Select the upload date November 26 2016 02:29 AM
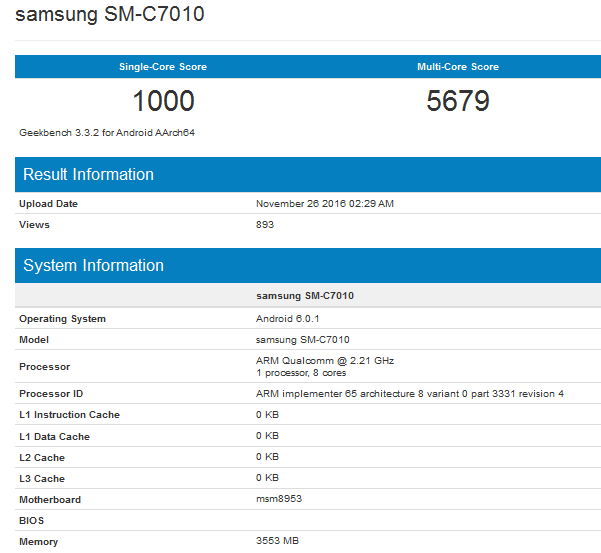This screenshot has height=553, width=601. (x=325, y=203)
